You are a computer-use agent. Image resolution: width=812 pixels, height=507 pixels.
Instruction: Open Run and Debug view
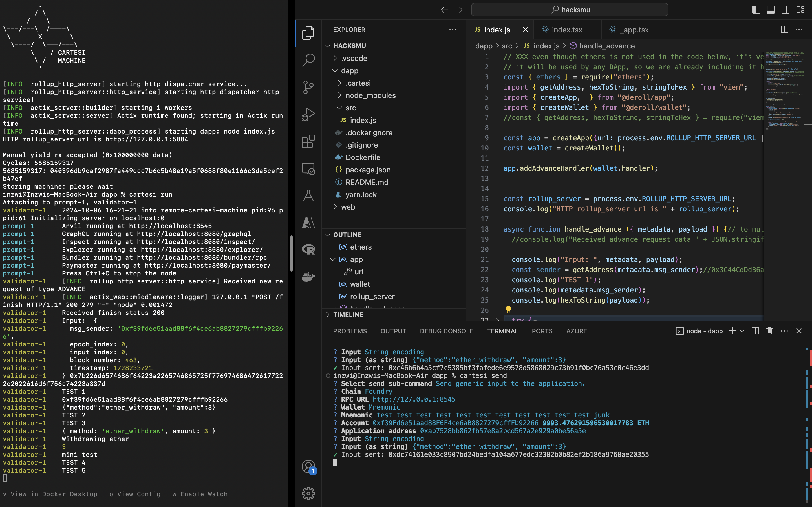pyautogui.click(x=308, y=114)
